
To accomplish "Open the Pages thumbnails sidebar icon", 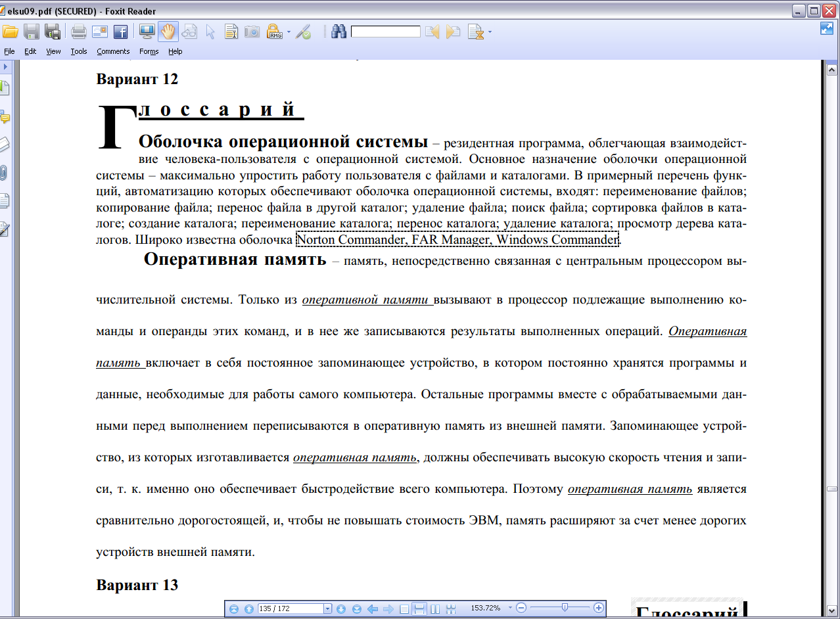I will 5,200.
